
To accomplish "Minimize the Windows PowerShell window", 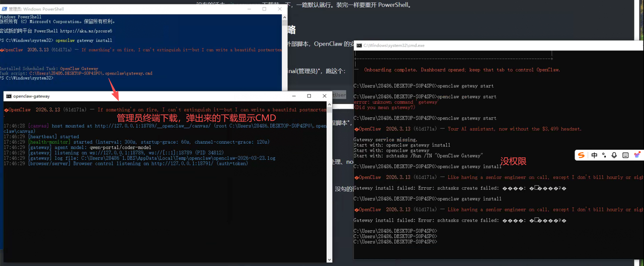I will 250,9.
